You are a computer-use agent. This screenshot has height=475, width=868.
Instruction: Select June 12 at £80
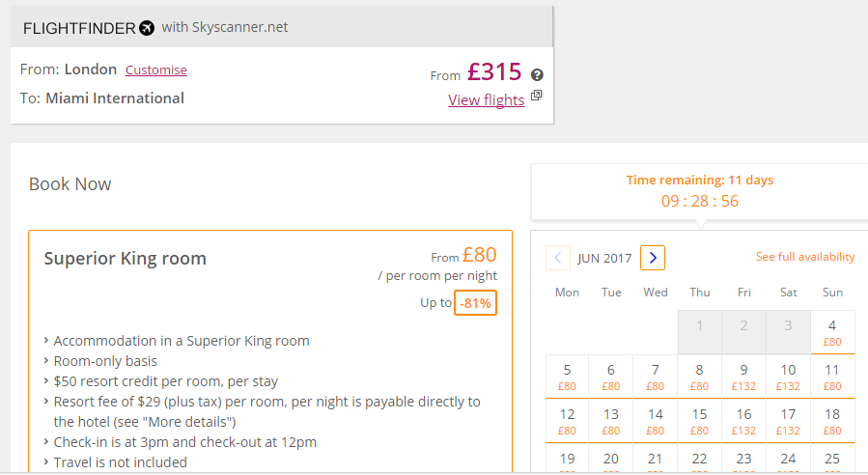(x=567, y=421)
